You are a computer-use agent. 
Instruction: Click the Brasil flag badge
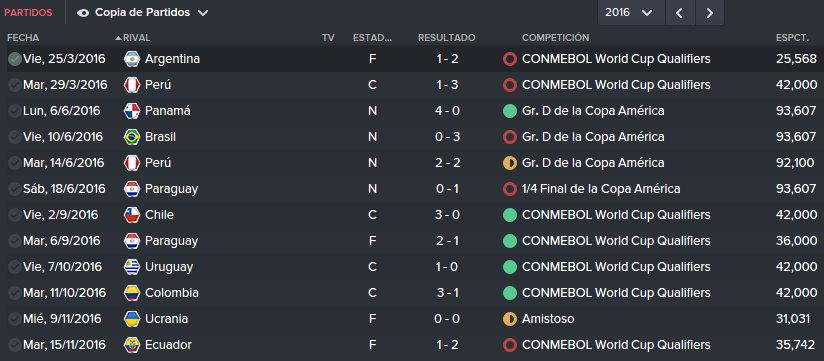131,137
